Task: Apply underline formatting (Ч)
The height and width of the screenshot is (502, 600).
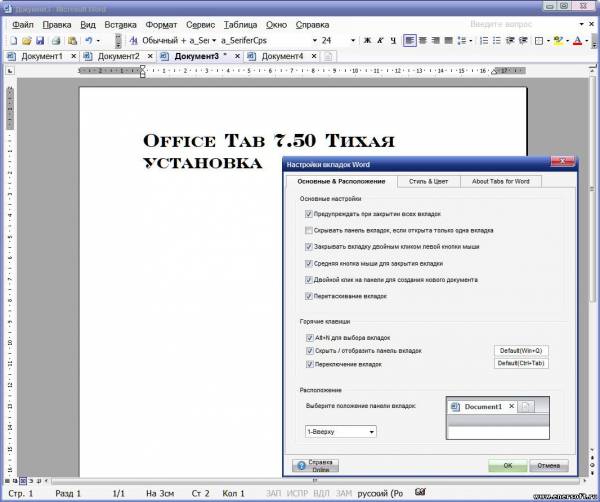Action: point(393,40)
